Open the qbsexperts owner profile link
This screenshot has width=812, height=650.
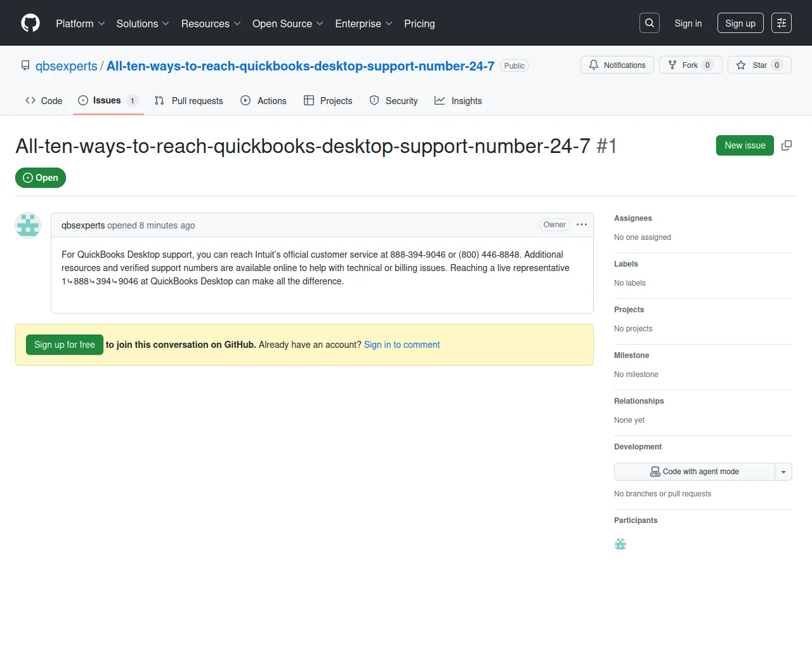(67, 66)
